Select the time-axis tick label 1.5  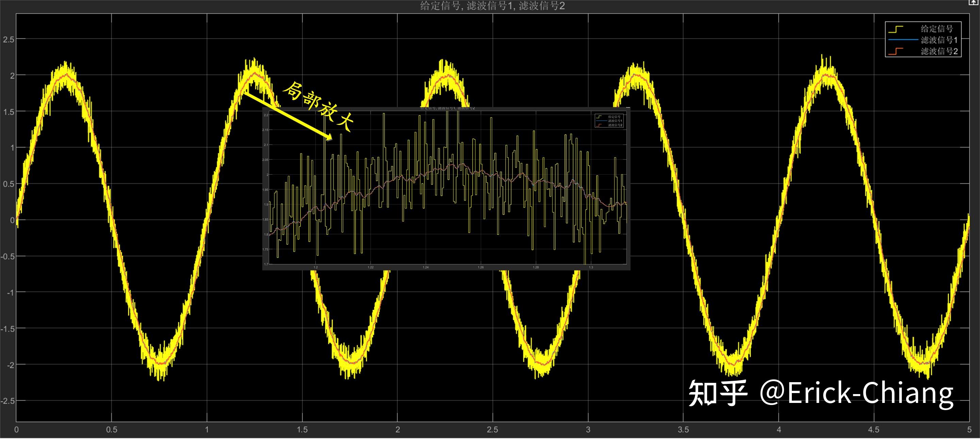click(x=302, y=429)
